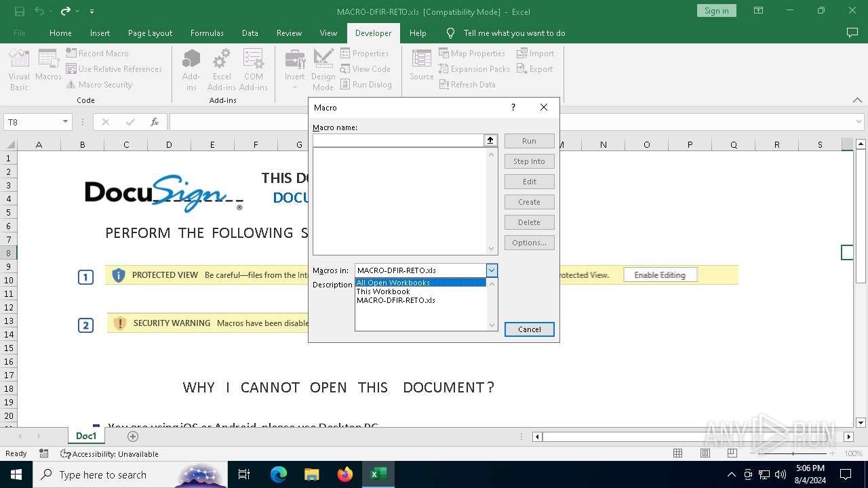The height and width of the screenshot is (488, 868).
Task: Select MACRO-DFIR-RETO.xls in dropdown list
Action: point(420,300)
